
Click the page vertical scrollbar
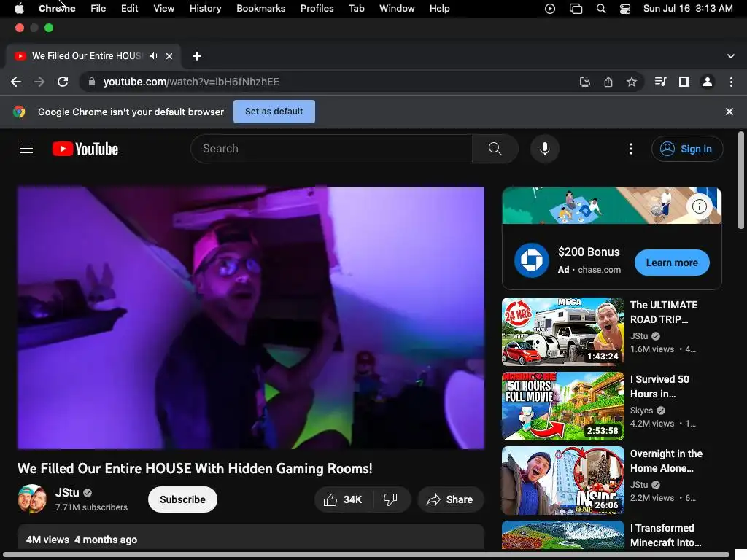click(x=741, y=181)
